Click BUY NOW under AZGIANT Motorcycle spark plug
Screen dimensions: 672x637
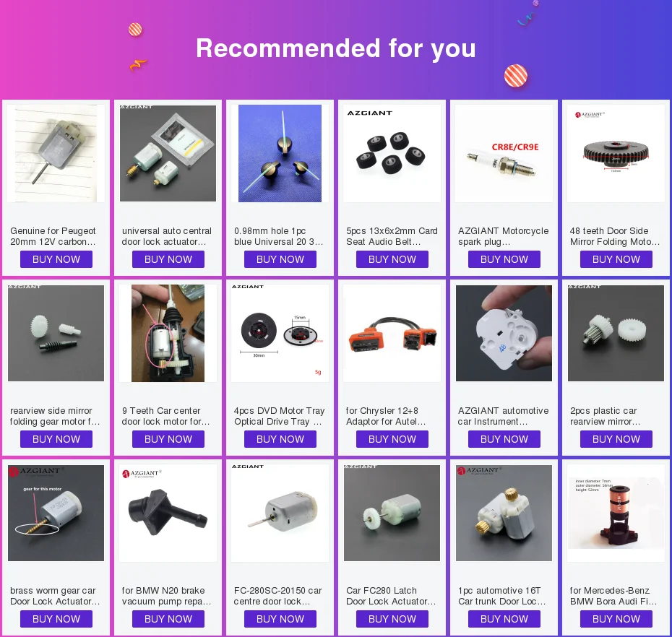(x=504, y=259)
